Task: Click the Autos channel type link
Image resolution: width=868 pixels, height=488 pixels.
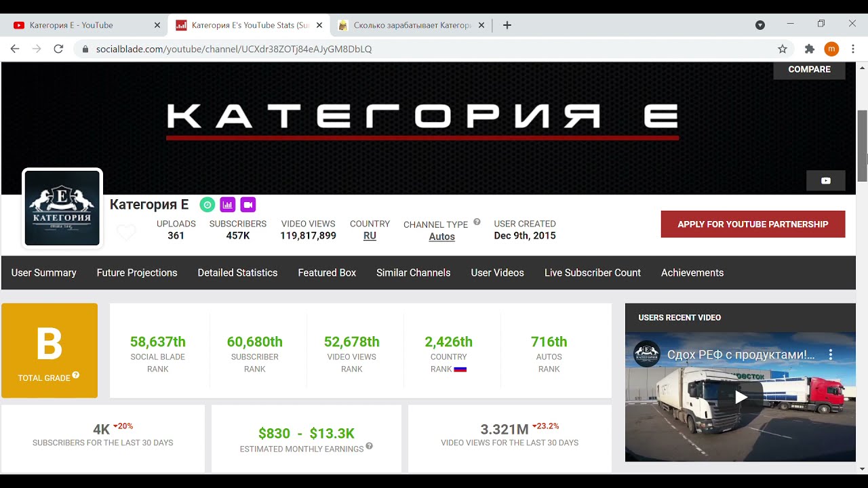Action: pyautogui.click(x=442, y=237)
